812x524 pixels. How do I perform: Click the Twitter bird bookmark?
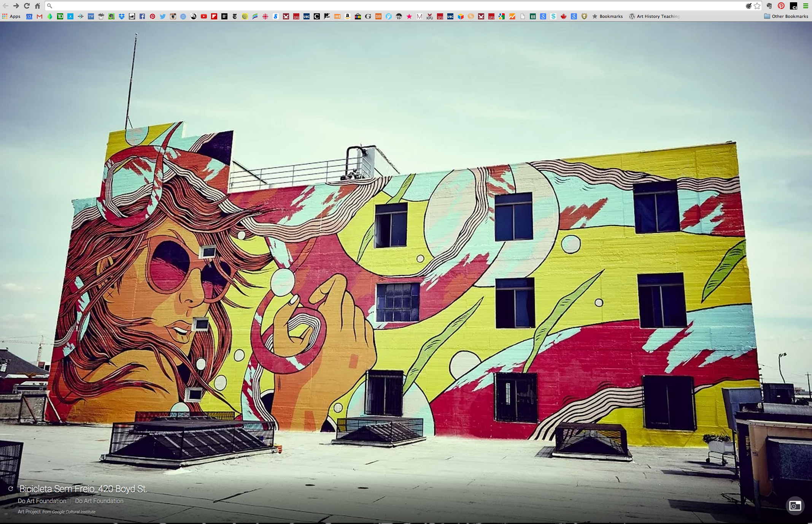(163, 16)
